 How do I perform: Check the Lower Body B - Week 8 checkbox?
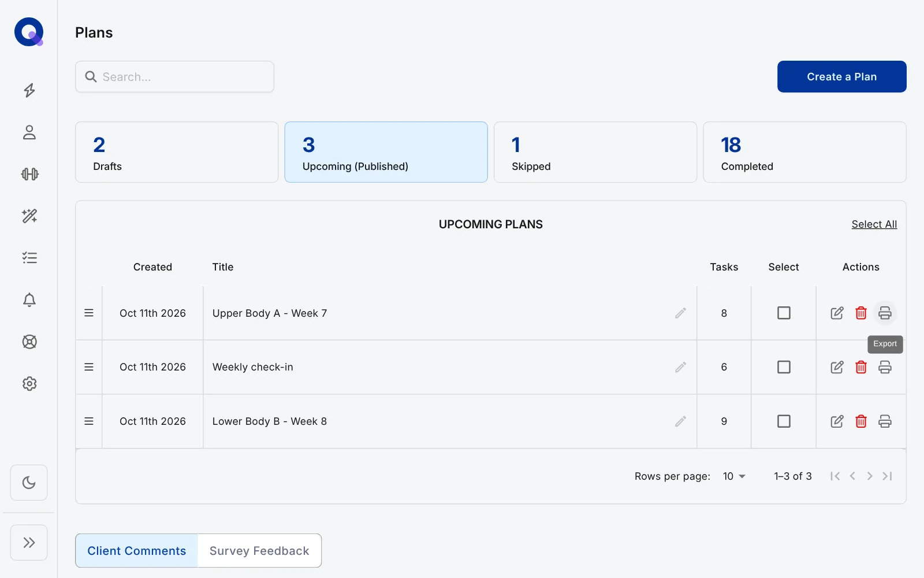(784, 421)
